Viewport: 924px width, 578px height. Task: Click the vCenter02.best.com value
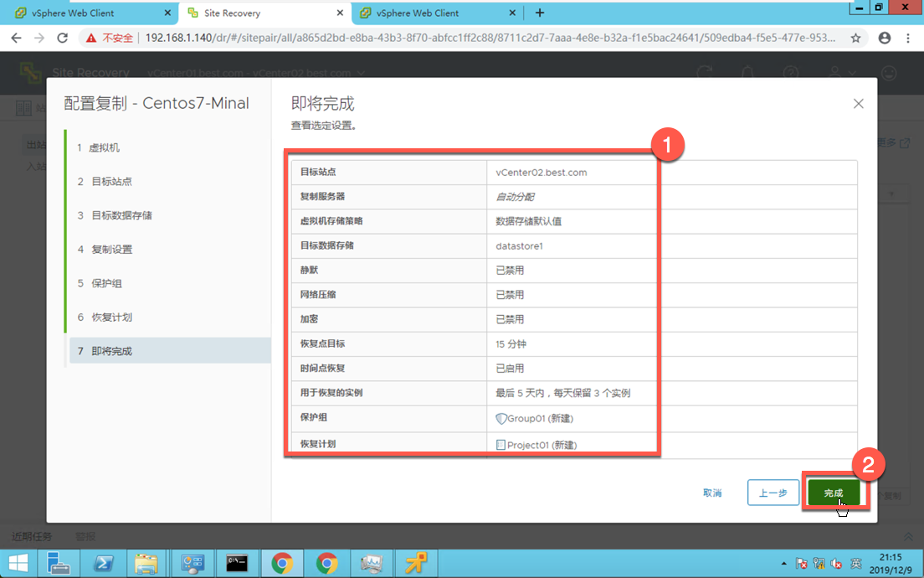click(541, 173)
